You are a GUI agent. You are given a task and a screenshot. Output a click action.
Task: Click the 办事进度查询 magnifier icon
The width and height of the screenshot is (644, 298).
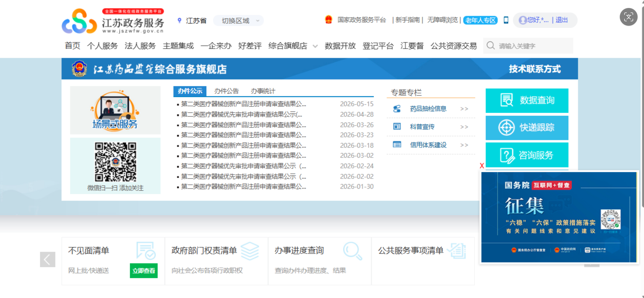pyautogui.click(x=353, y=251)
